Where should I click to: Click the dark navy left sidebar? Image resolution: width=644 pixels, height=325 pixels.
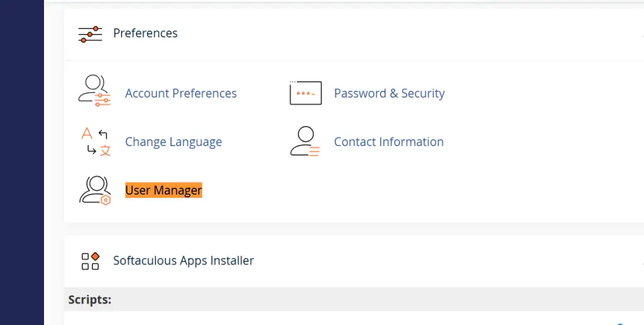tap(22, 162)
